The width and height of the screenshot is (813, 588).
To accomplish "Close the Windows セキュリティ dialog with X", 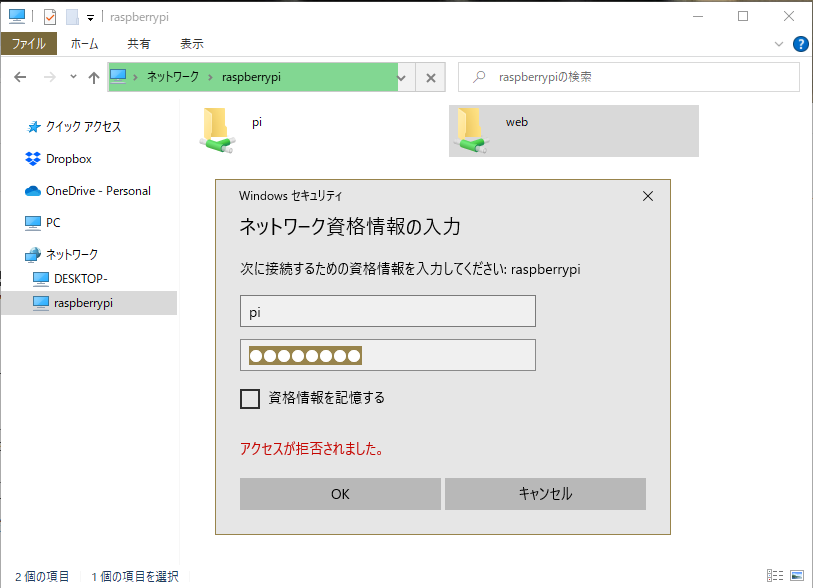I will [648, 196].
